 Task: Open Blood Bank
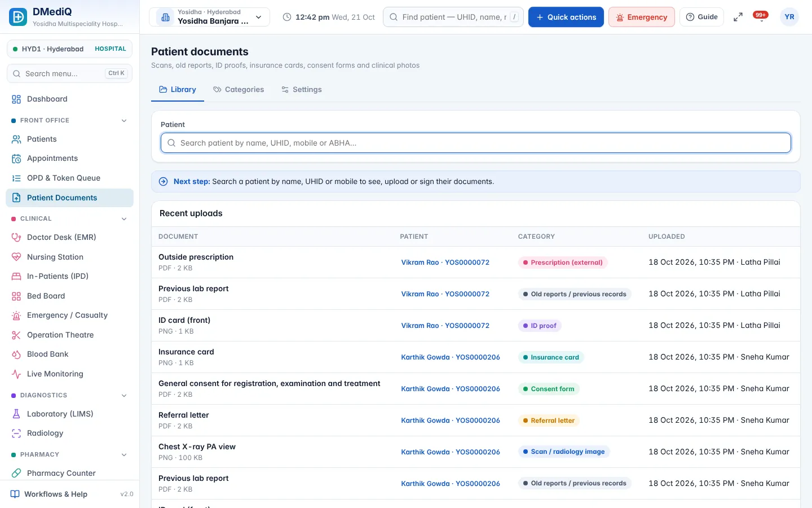point(69,354)
